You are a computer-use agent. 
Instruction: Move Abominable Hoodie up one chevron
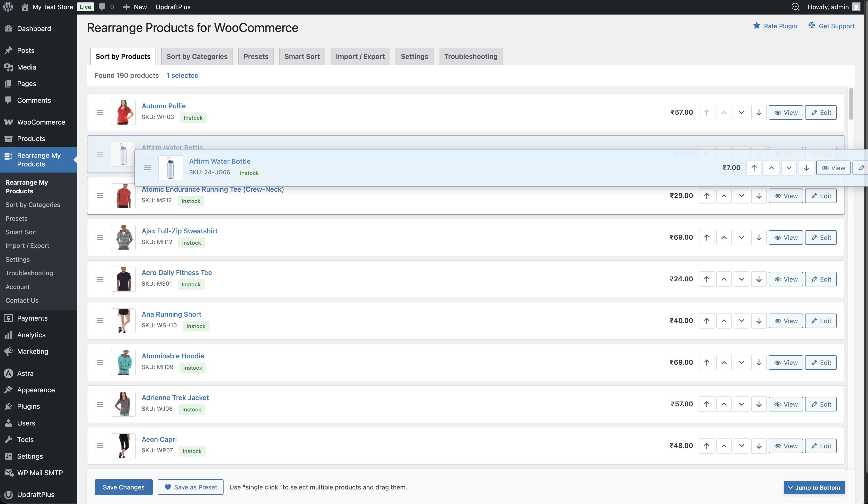click(724, 363)
